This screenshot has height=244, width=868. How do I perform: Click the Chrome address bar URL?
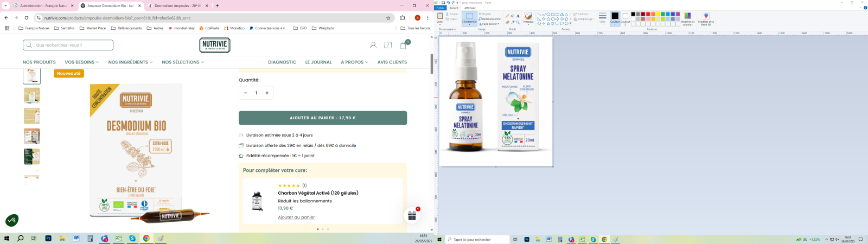point(117,18)
